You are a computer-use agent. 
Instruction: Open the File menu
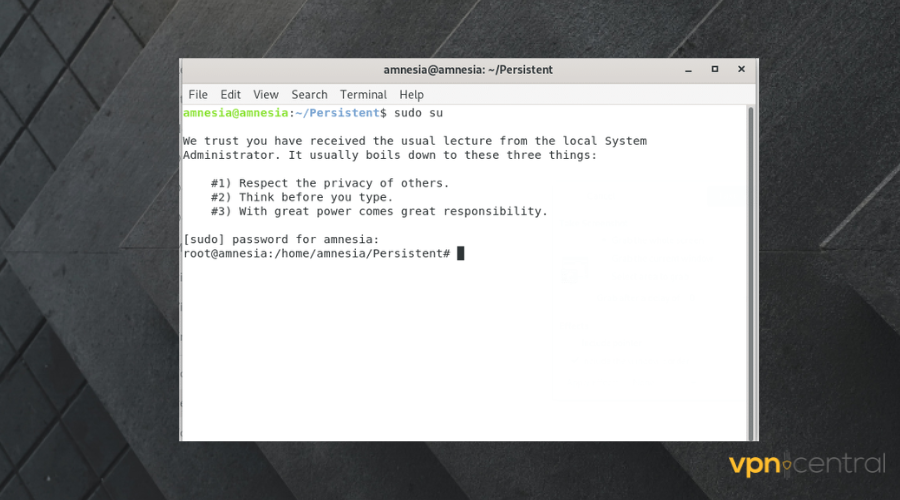point(198,94)
